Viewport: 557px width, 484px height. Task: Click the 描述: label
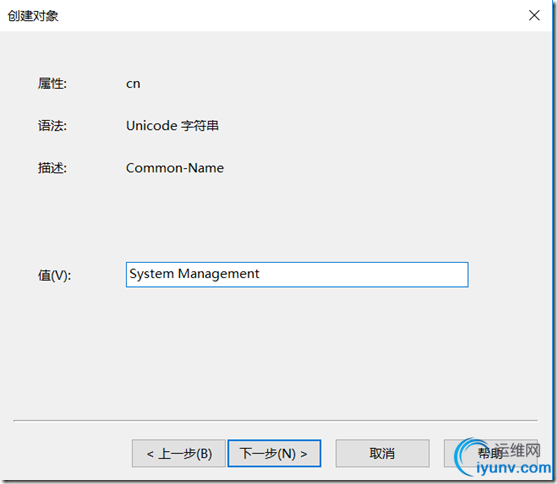point(52,168)
